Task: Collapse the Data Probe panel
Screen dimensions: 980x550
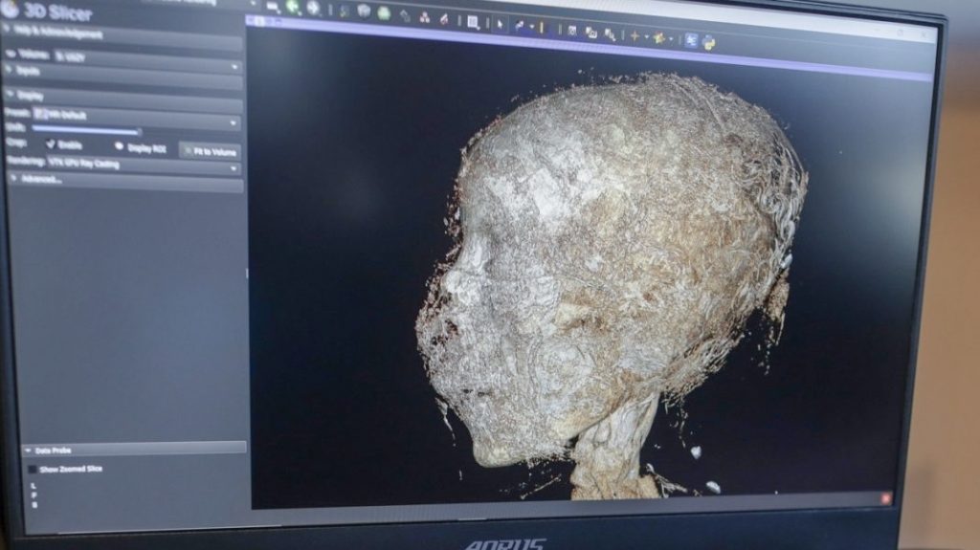Action: click(134, 450)
